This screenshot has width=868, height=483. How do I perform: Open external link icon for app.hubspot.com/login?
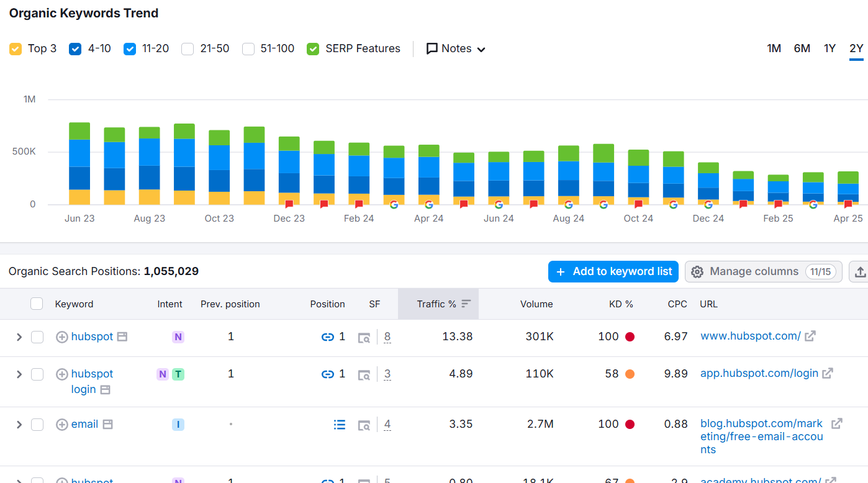(828, 373)
